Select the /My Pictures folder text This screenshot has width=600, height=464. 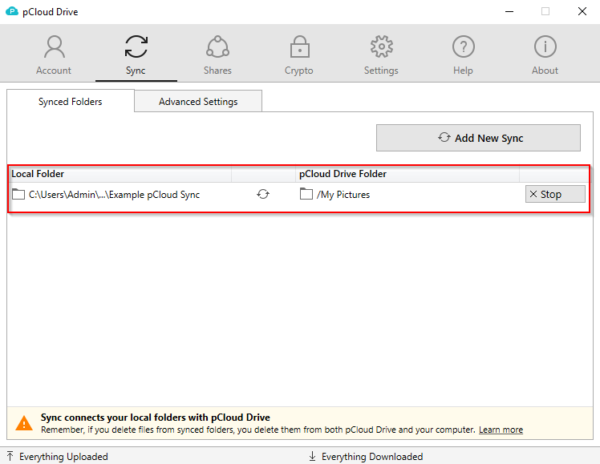pyautogui.click(x=343, y=194)
